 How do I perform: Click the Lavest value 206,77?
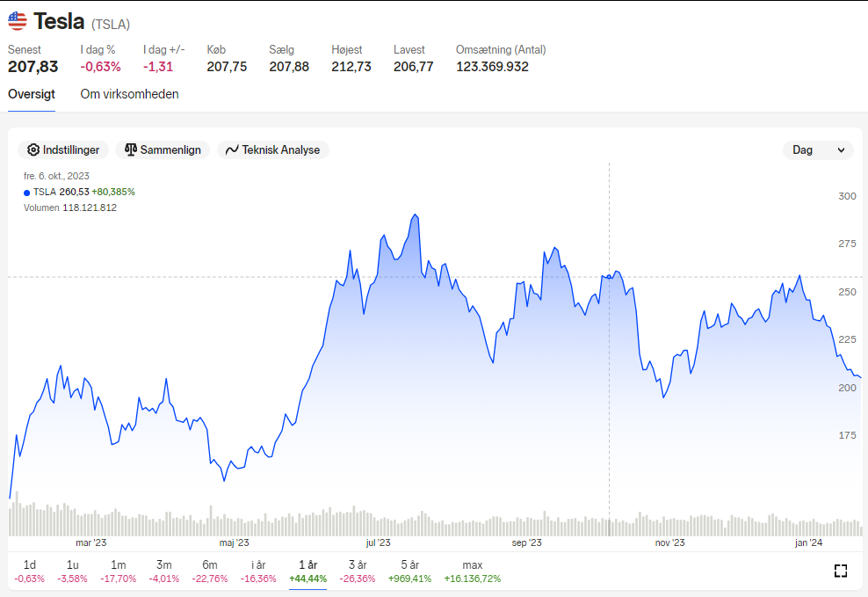[414, 67]
